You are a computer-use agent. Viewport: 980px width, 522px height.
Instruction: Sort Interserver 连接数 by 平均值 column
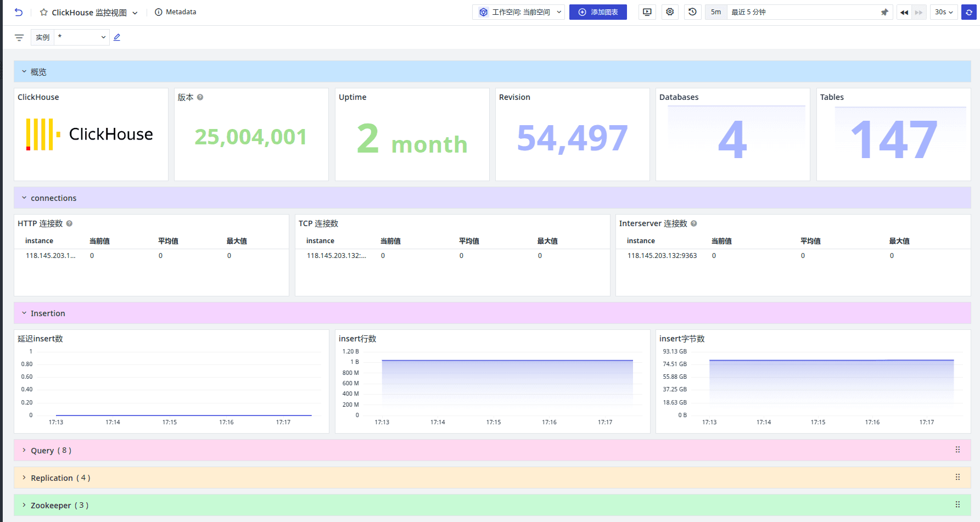pyautogui.click(x=811, y=241)
